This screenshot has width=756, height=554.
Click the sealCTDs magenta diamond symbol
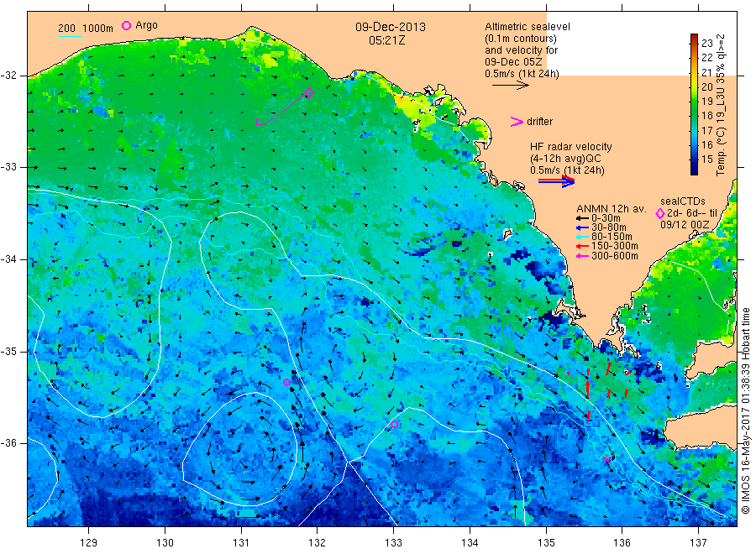660,213
